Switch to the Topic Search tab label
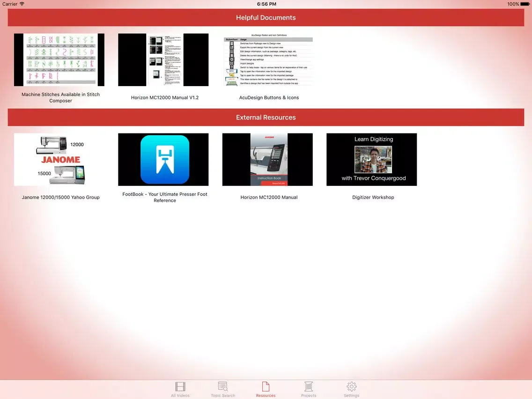 (x=223, y=396)
